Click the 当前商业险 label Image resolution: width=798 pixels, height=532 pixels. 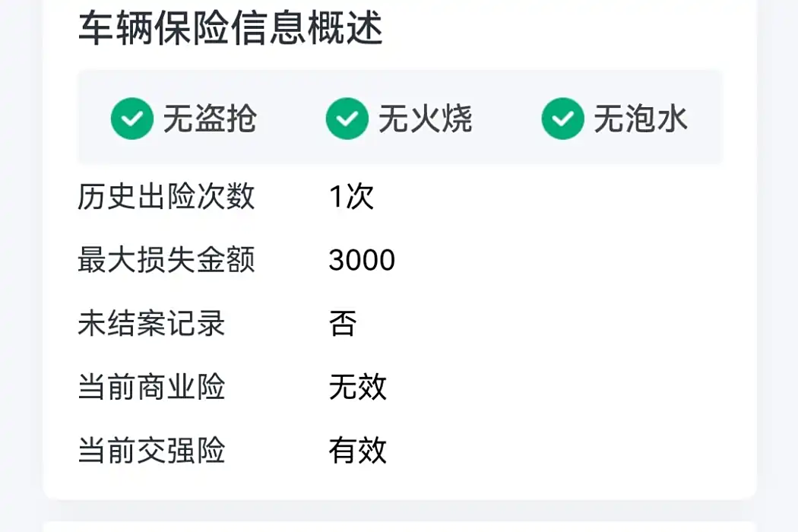coord(151,387)
